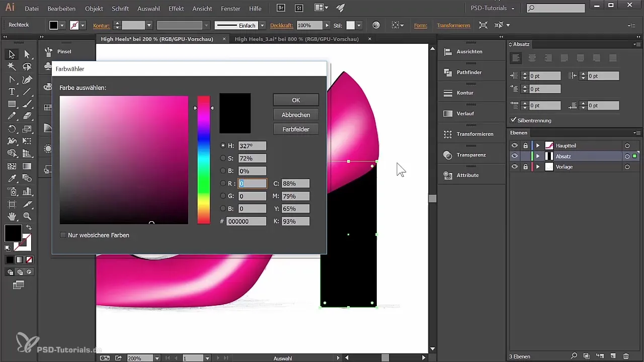The height and width of the screenshot is (362, 644).
Task: Select the Pen tool
Action: 27,79
